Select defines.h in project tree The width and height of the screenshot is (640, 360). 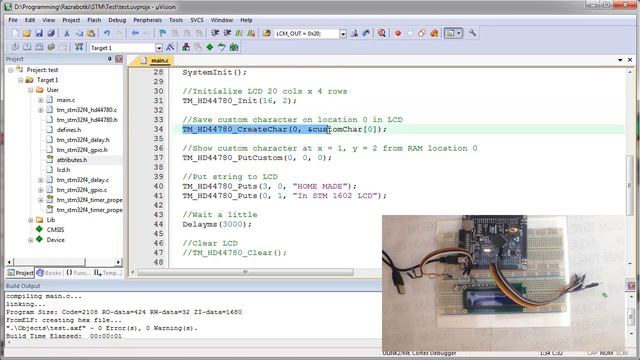(x=69, y=130)
